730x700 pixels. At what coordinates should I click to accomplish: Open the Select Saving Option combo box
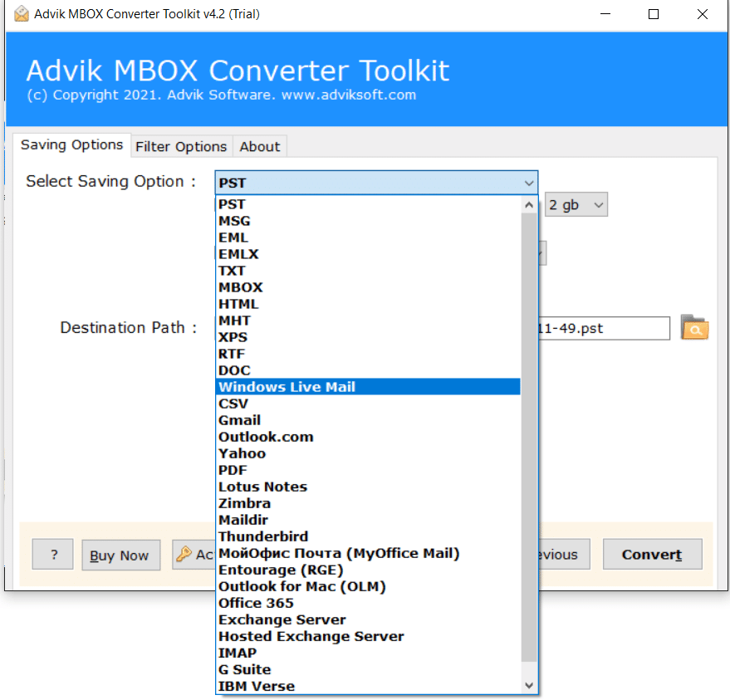[x=376, y=183]
